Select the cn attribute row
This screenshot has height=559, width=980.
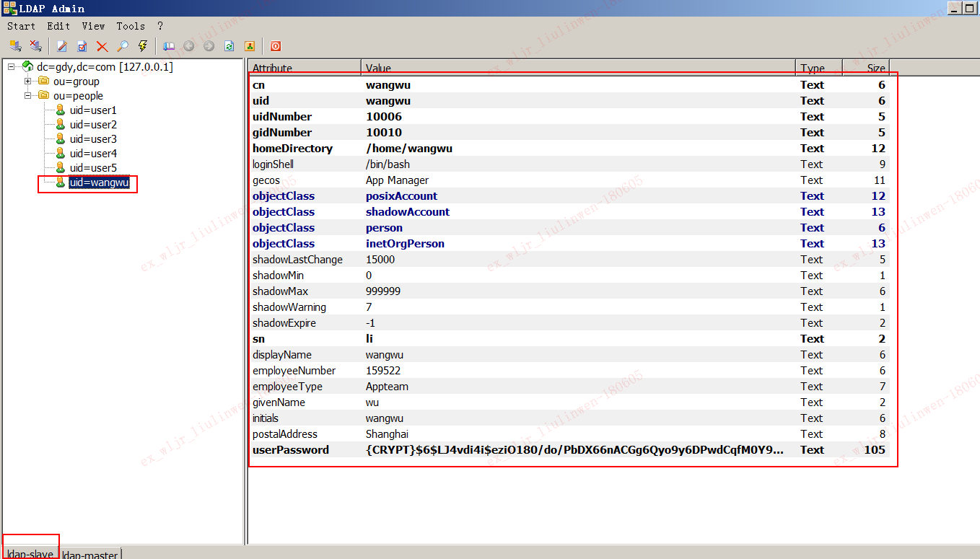pyautogui.click(x=569, y=84)
